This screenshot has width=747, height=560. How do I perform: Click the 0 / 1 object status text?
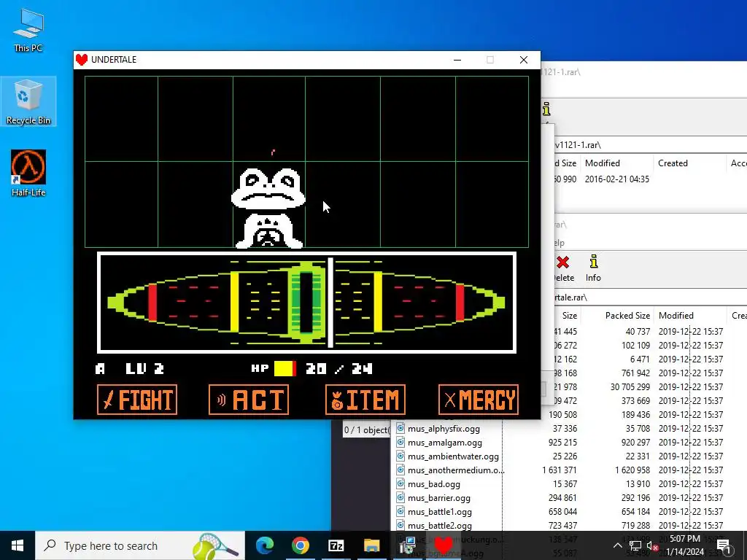coord(366,430)
